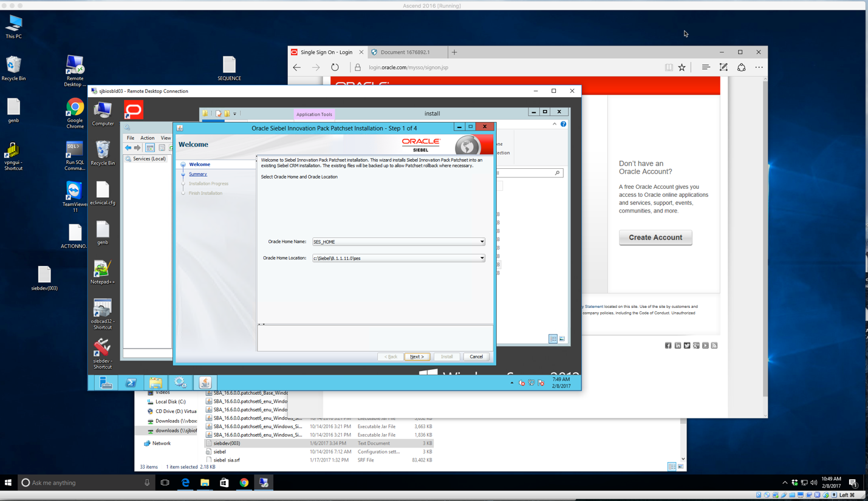The height and width of the screenshot is (501, 868).
Task: Click Make a Web Note icon in Edge
Action: point(723,67)
